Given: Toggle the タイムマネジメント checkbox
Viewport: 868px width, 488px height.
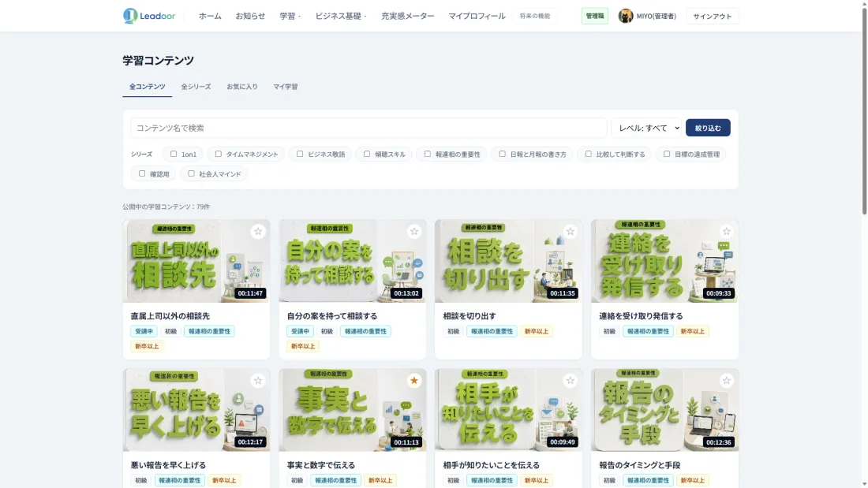Looking at the screenshot, I should (218, 154).
